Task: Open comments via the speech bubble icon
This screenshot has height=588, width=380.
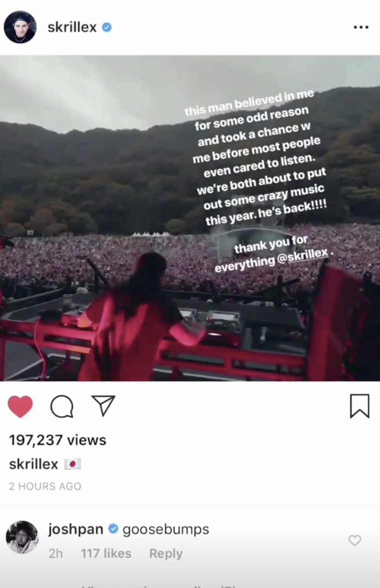Action: pos(62,406)
